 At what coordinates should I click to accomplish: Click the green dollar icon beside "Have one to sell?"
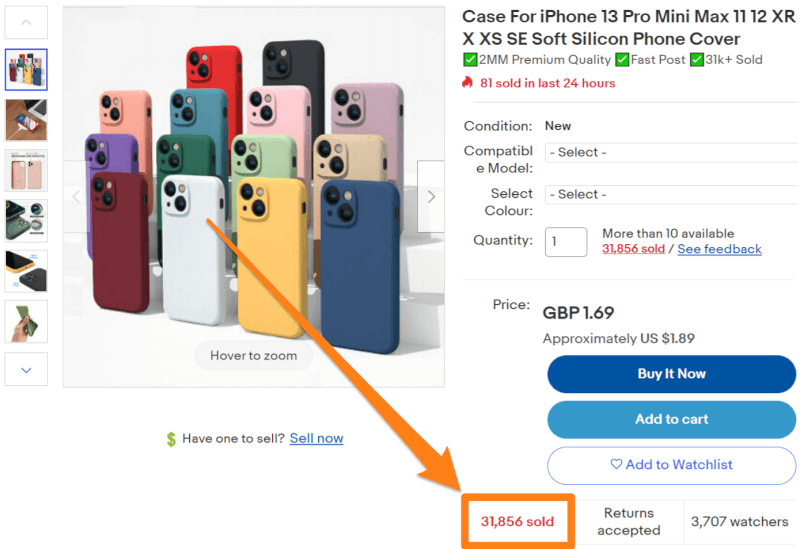click(172, 439)
